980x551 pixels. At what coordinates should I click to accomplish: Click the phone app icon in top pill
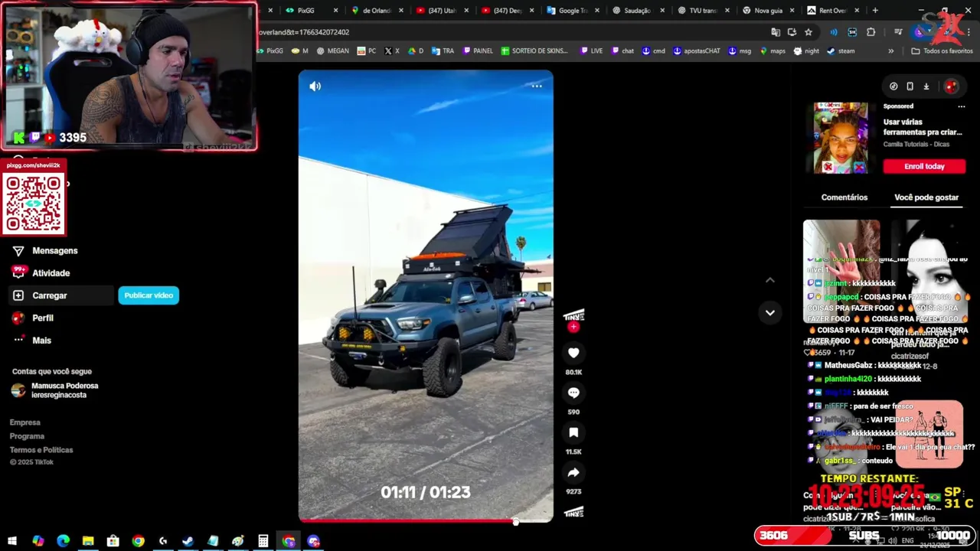click(x=910, y=86)
